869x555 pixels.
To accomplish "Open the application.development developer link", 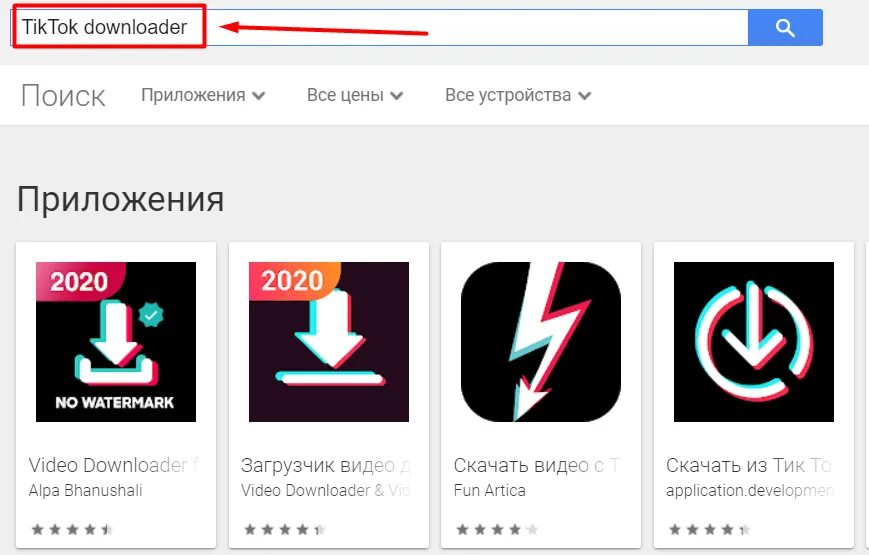I will click(750, 491).
